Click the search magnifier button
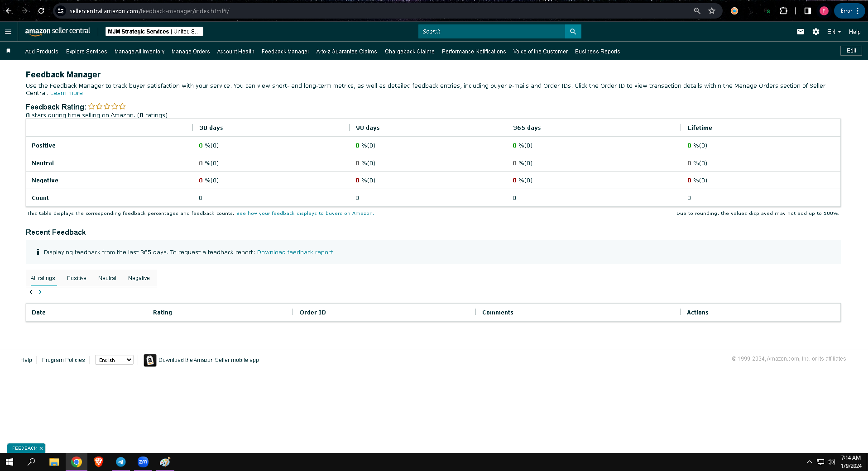The image size is (868, 471). pyautogui.click(x=573, y=32)
